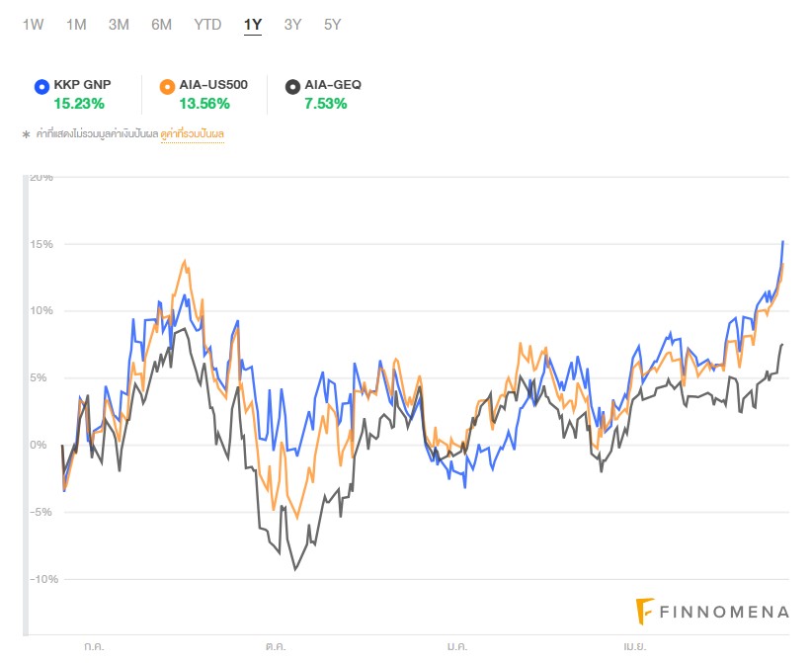Toggle the AIA-GEQ dark gray legend circle

click(291, 86)
